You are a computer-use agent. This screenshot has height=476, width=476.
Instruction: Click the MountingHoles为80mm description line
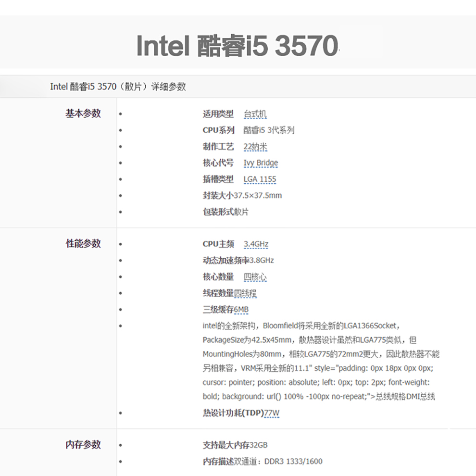[321, 354]
